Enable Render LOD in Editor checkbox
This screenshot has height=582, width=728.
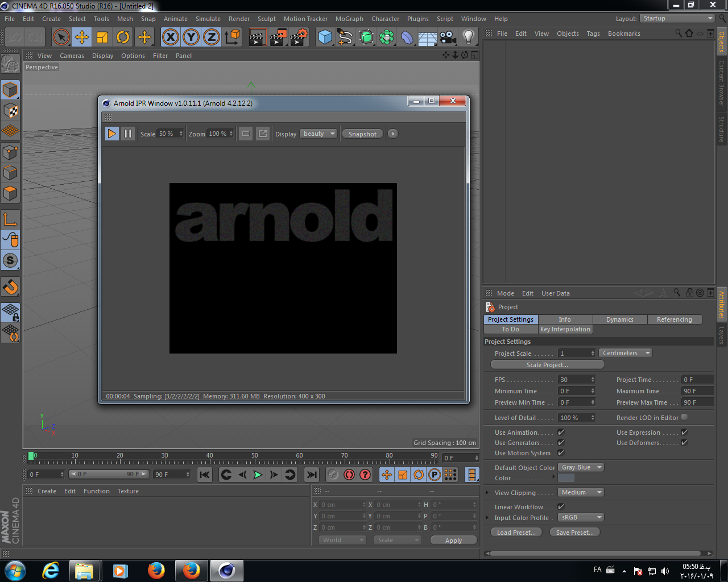[x=684, y=417]
